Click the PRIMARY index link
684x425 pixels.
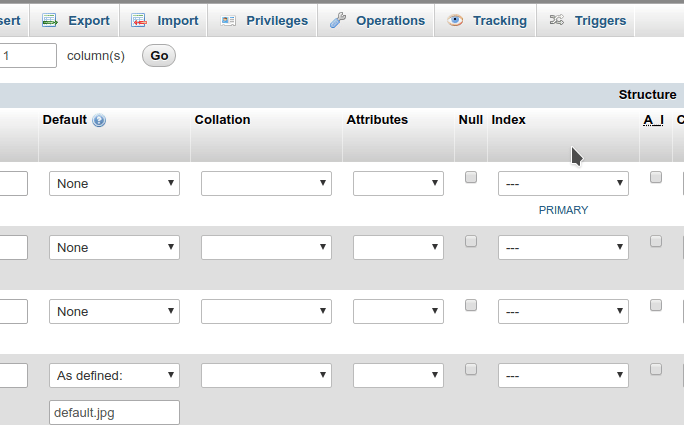(x=563, y=210)
